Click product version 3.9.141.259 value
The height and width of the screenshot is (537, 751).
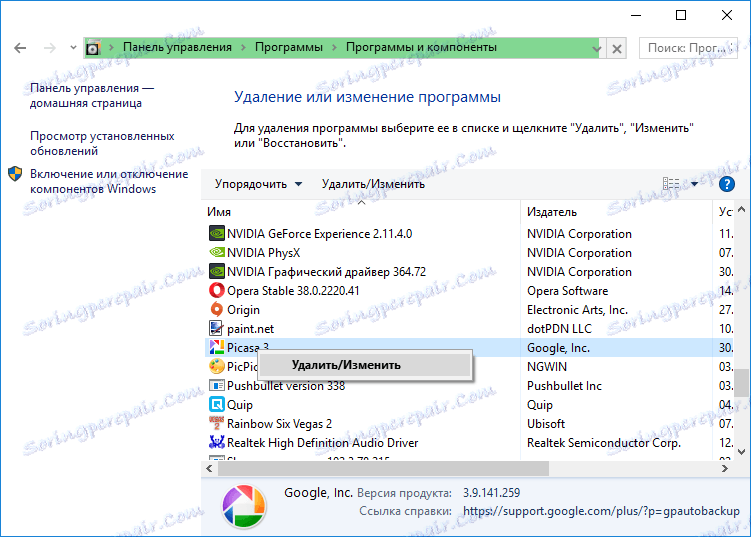point(491,493)
